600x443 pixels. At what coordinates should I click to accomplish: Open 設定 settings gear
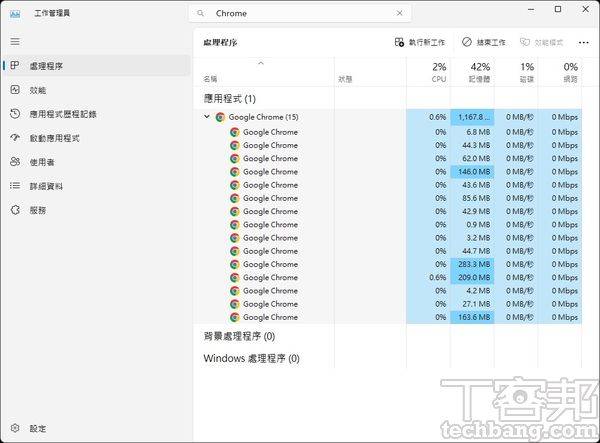coord(15,428)
